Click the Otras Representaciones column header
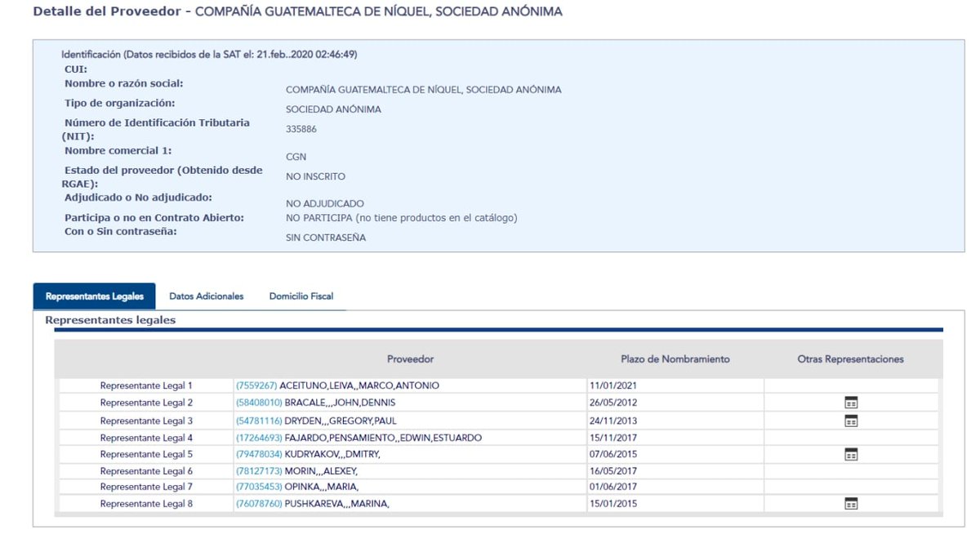The image size is (980, 534). [x=851, y=359]
